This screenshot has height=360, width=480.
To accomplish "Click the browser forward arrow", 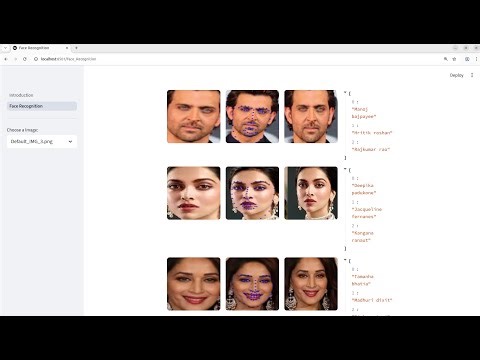I will click(15, 59).
